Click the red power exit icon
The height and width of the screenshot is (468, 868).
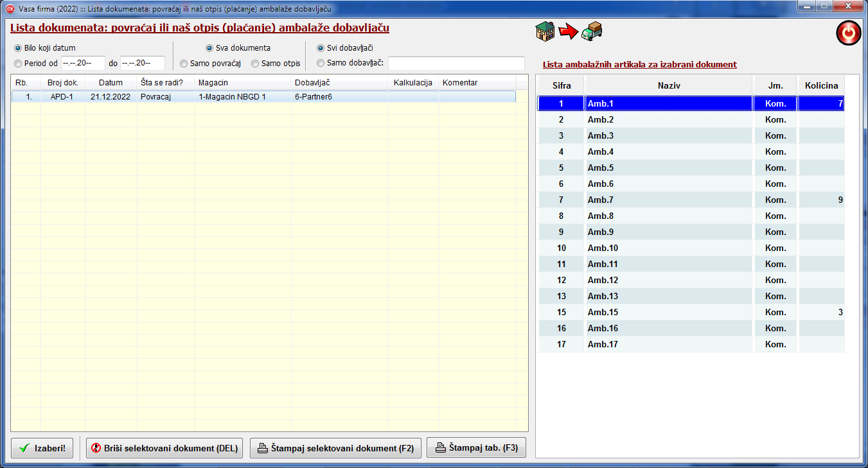click(848, 33)
